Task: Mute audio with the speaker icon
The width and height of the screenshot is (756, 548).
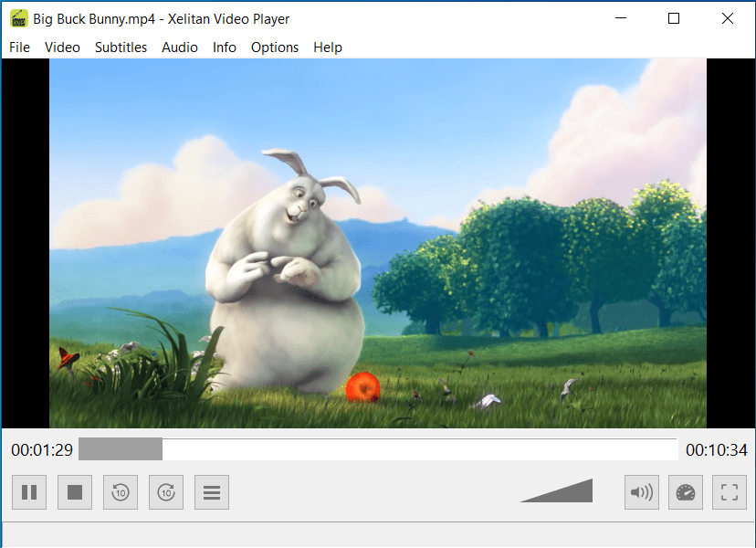Action: pos(642,492)
